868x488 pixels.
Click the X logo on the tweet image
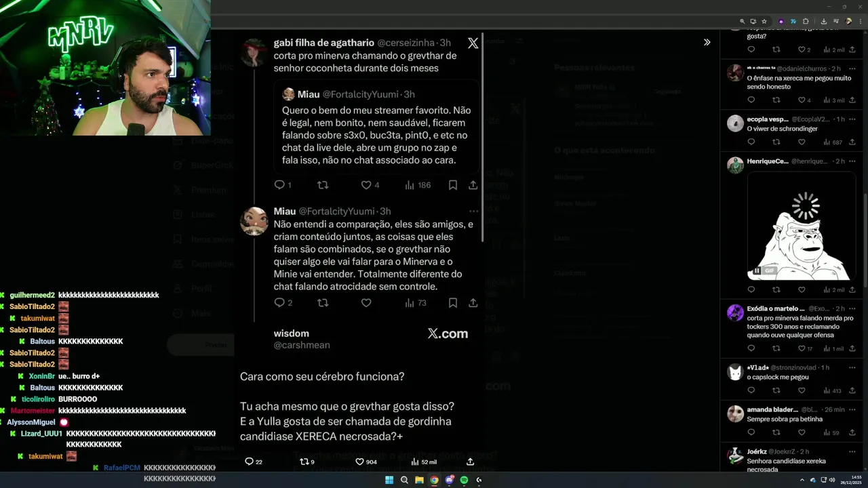[x=473, y=43]
